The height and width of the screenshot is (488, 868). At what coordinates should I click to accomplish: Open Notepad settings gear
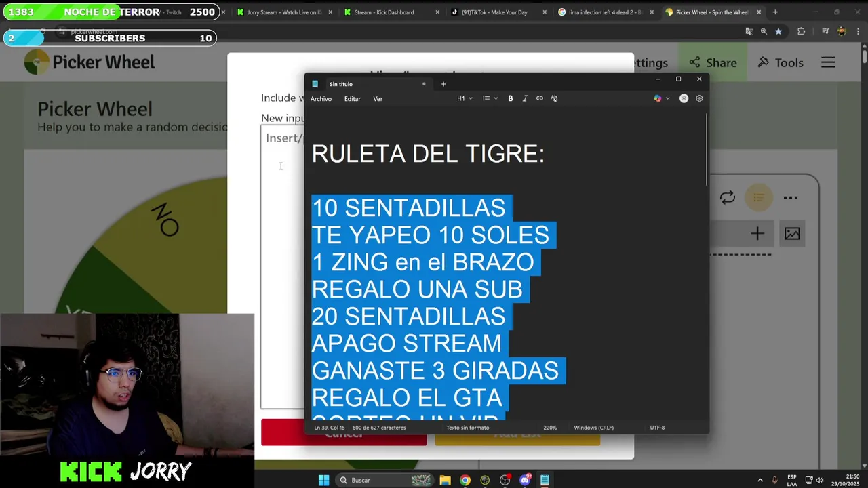[x=699, y=98]
